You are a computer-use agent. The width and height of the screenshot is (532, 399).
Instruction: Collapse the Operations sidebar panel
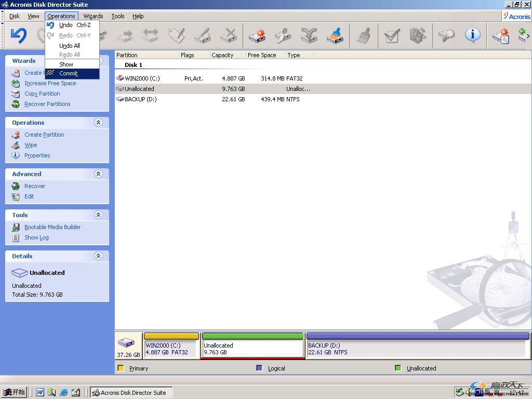(x=98, y=123)
